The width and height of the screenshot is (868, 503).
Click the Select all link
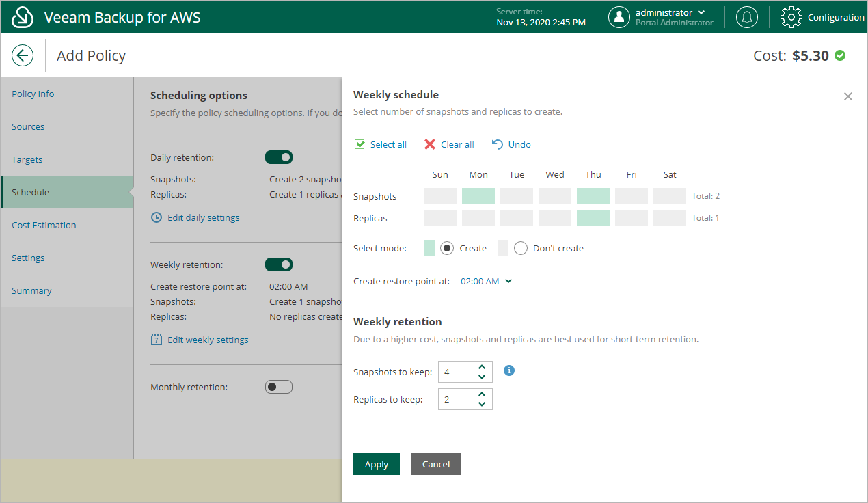pos(388,144)
